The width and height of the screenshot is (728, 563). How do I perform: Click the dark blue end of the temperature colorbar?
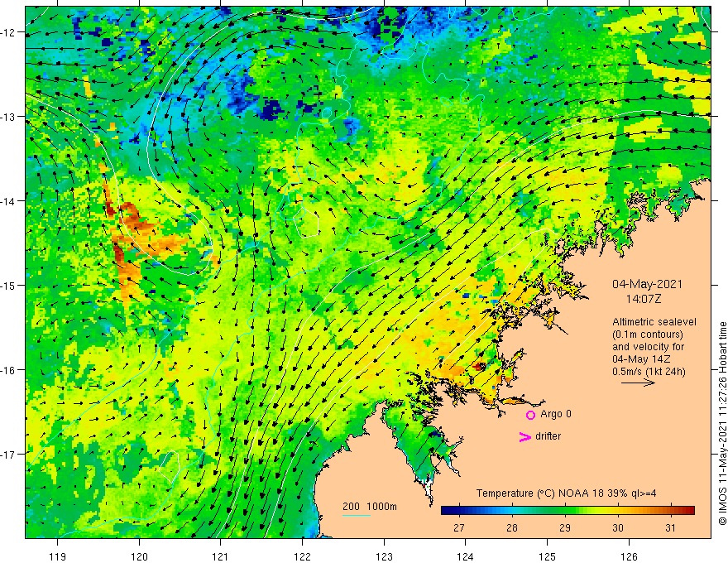click(446, 511)
